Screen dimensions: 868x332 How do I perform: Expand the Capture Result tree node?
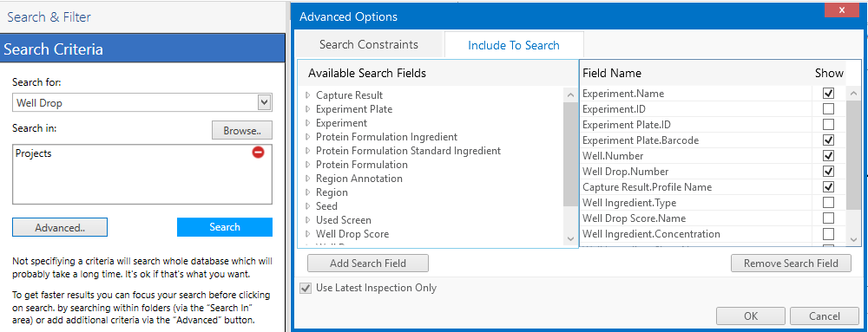coord(308,95)
